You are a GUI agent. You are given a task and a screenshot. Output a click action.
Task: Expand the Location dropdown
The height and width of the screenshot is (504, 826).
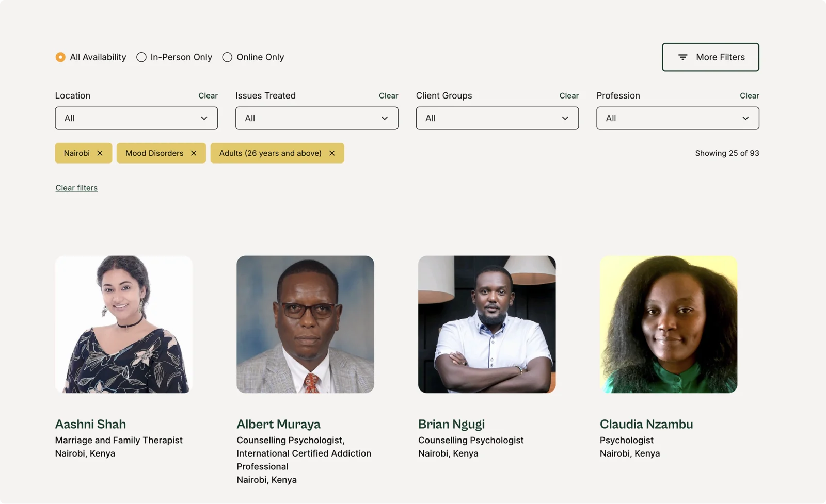pos(136,118)
